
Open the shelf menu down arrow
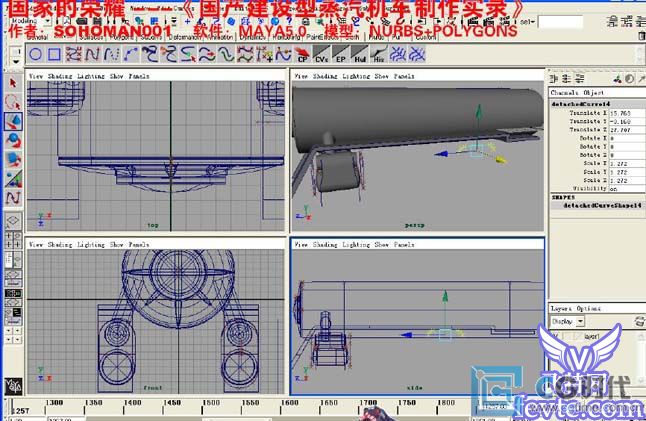point(16,62)
